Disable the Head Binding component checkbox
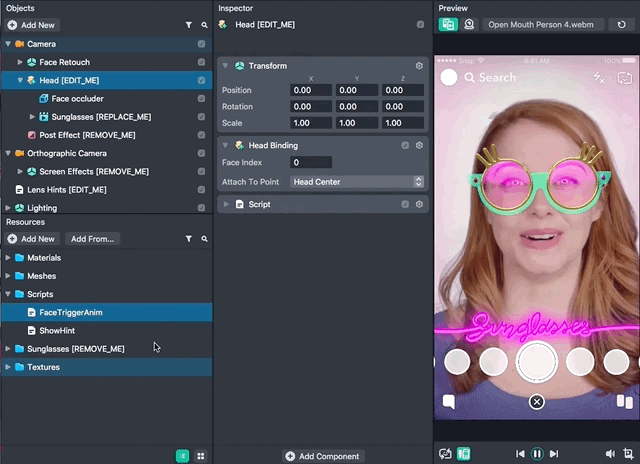This screenshot has width=640, height=464. 405,145
